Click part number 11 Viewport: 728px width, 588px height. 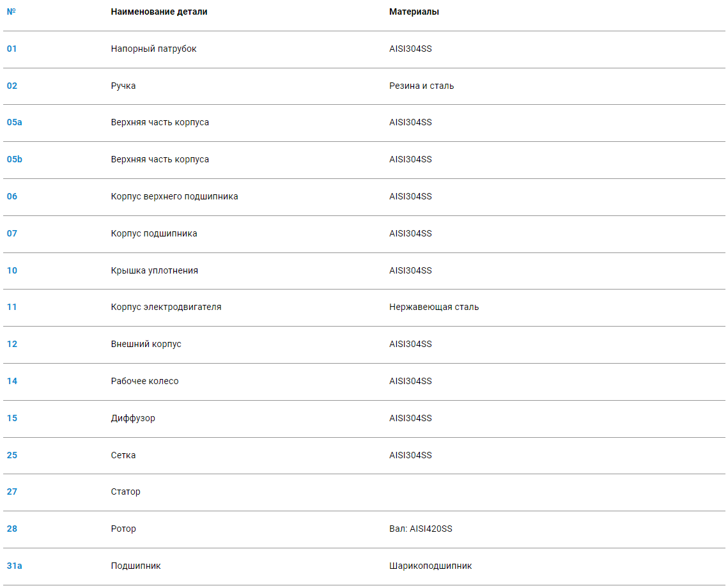(x=12, y=307)
